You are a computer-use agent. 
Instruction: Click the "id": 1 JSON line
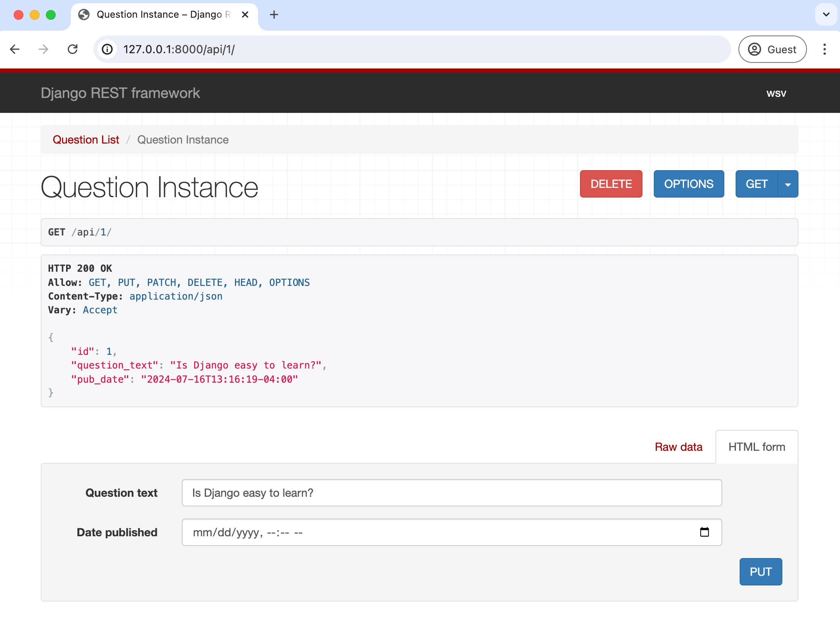click(x=94, y=352)
